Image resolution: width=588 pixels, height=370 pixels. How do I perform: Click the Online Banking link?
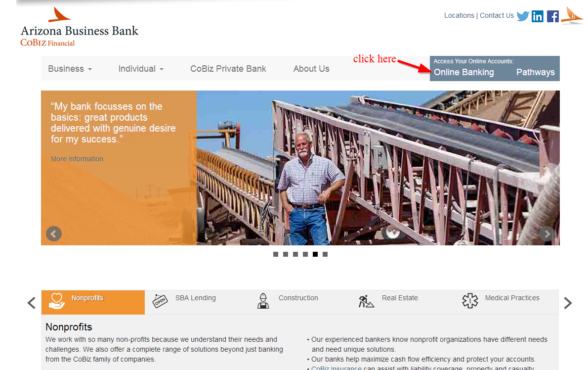[x=464, y=72]
